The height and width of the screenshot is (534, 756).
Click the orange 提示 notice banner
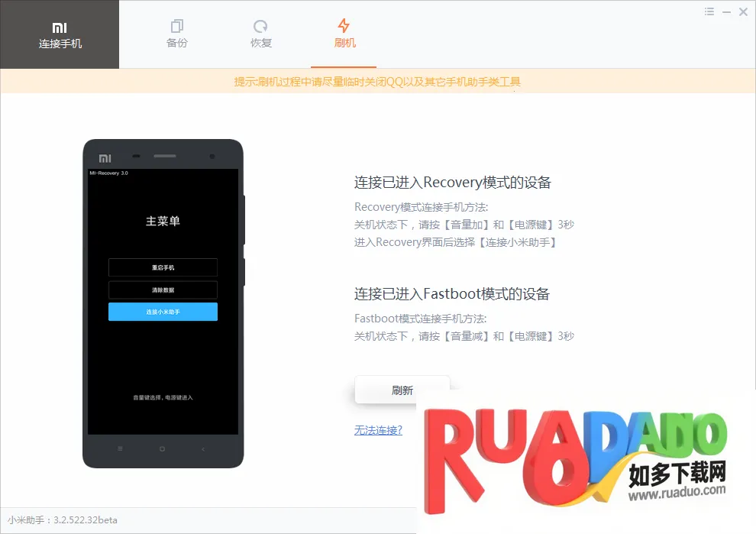pyautogui.click(x=377, y=82)
